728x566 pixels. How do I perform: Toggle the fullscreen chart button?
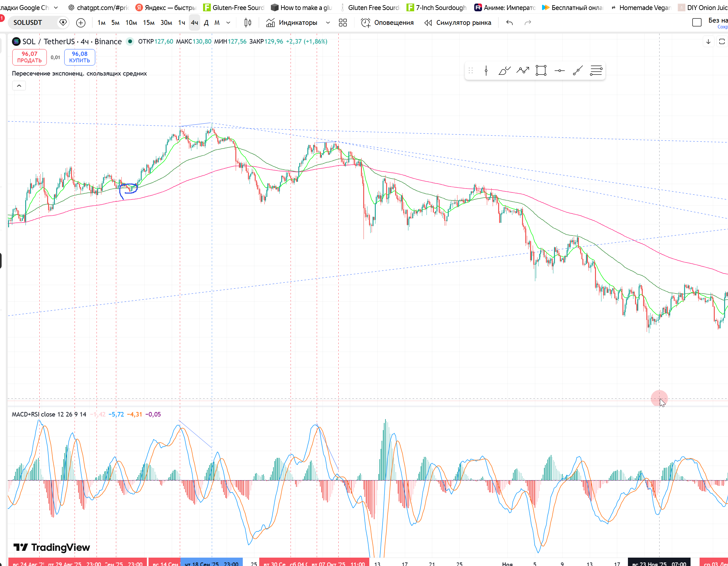tap(722, 42)
